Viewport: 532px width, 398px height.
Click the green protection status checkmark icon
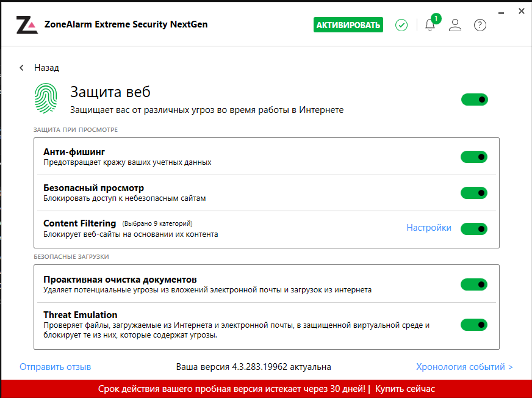point(401,25)
